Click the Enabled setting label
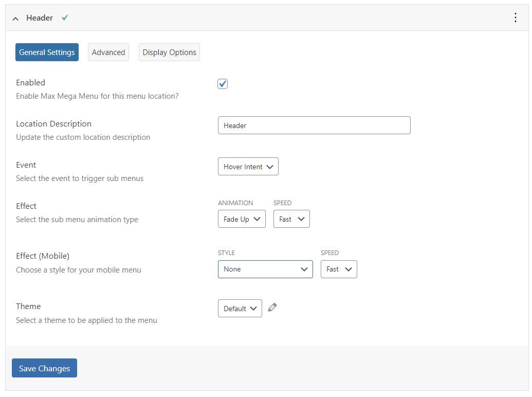Screen dimensions: 532x397 tap(31, 83)
